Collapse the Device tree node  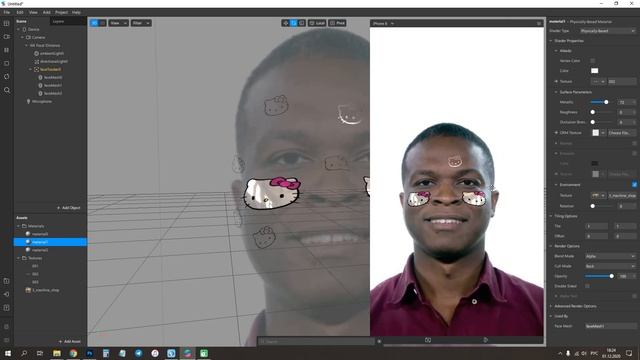click(x=18, y=29)
